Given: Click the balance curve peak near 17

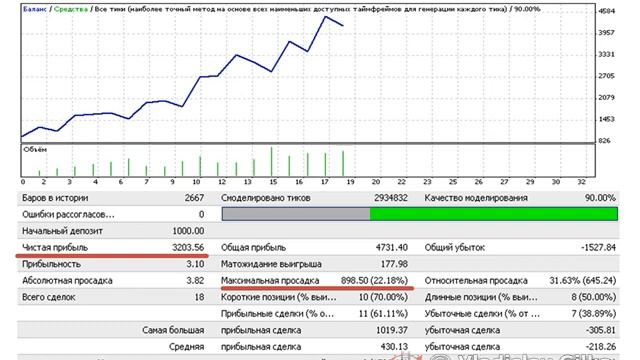Looking at the screenshot, I should 325,17.
